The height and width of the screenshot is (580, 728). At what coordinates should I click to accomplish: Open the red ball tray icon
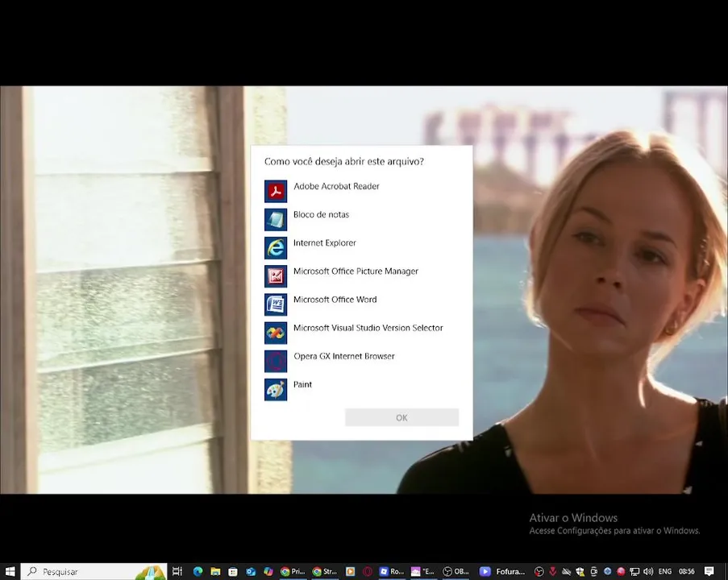(x=621, y=571)
